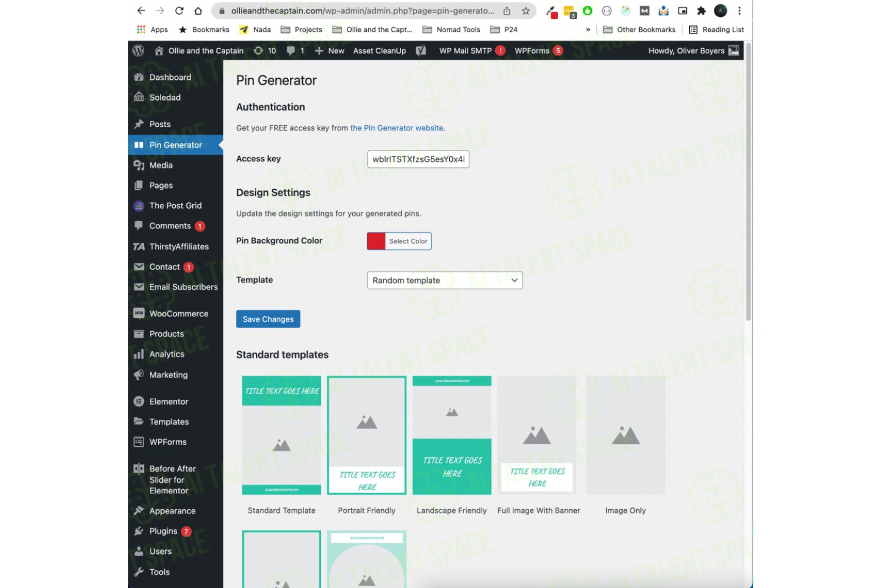
Task: Select the Portrait Friendly template thumbnail
Action: click(x=367, y=435)
